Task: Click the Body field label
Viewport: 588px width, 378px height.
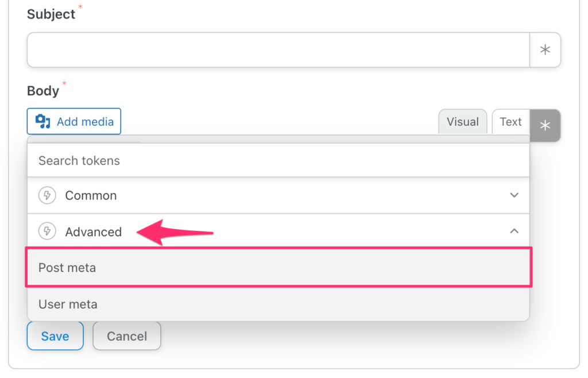Action: click(43, 91)
